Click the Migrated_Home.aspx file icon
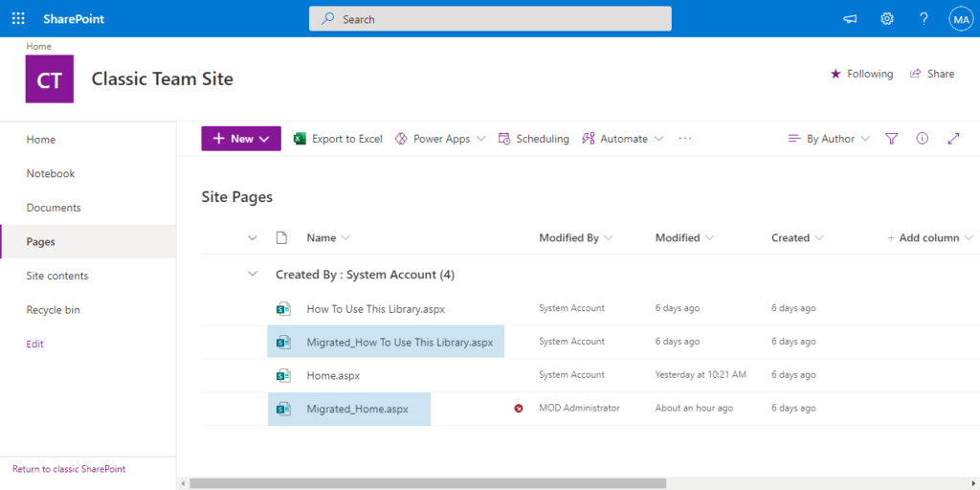The width and height of the screenshot is (980, 490). [284, 409]
